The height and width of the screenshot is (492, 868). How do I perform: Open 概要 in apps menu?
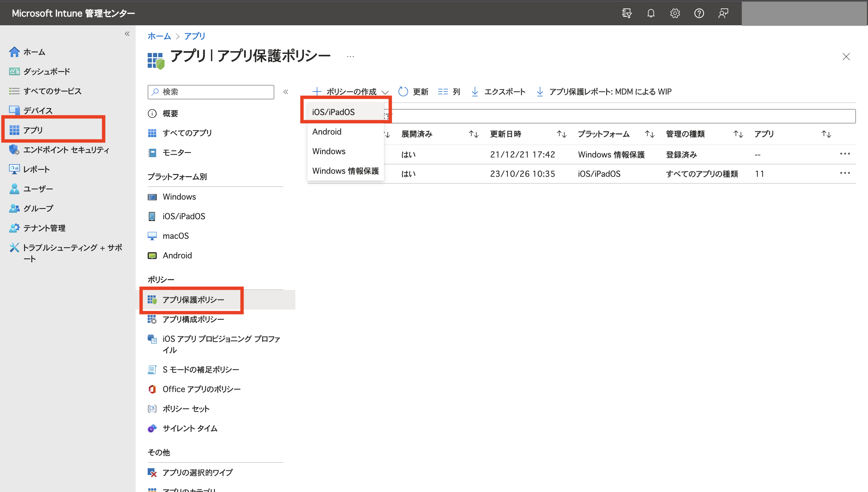coord(163,114)
